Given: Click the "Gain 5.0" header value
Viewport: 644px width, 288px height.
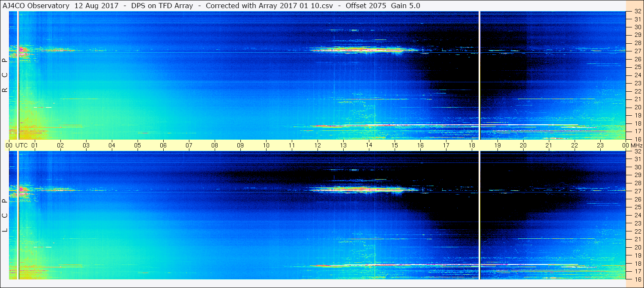Looking at the screenshot, I should (x=405, y=6).
